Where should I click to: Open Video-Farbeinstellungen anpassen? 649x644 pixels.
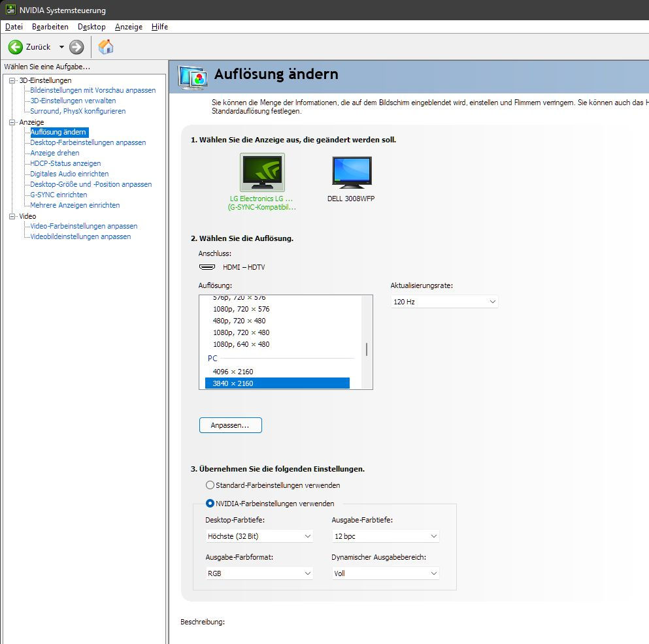[x=84, y=226]
